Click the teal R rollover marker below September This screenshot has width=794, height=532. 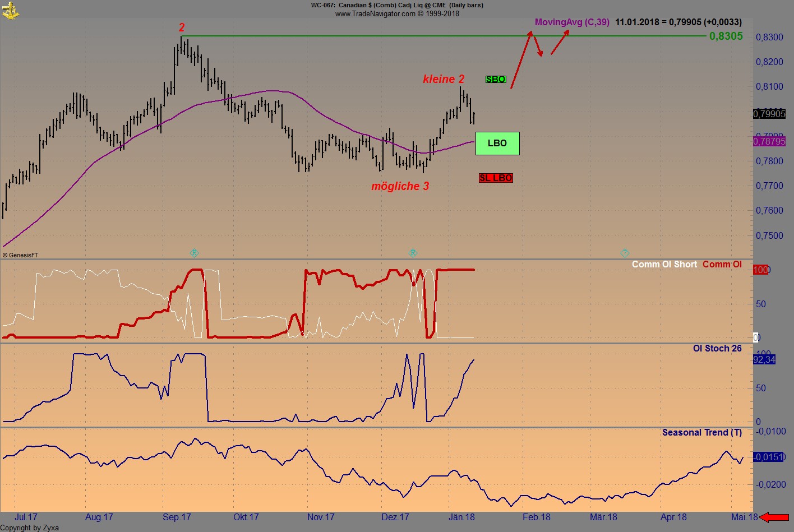(x=194, y=253)
